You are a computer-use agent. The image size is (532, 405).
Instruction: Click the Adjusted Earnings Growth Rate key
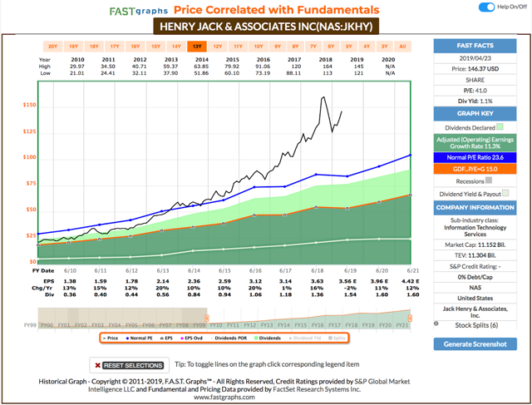pyautogui.click(x=475, y=143)
